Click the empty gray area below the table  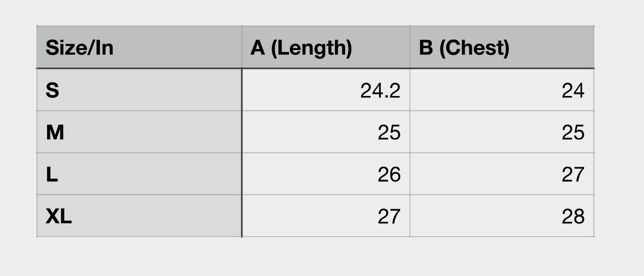322,256
